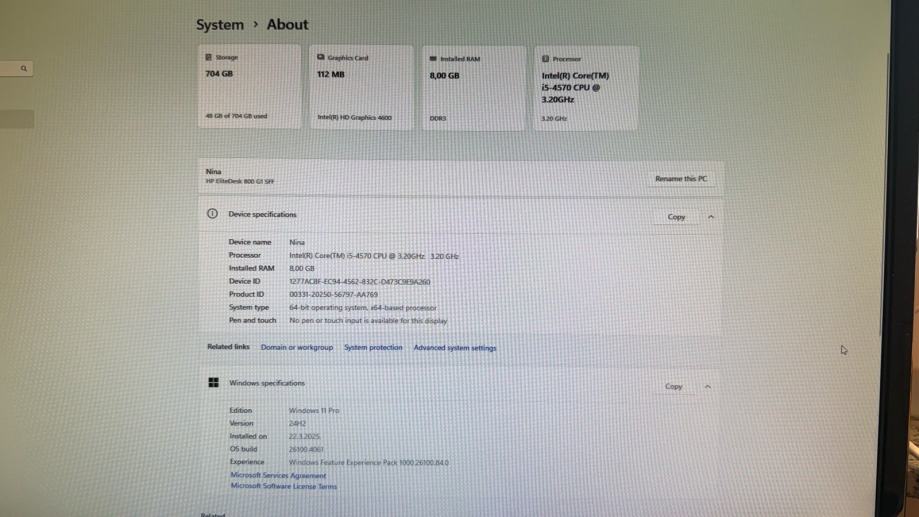Image resolution: width=919 pixels, height=517 pixels.
Task: Click the Product ID value 00331-20250-56797-AA769
Action: [333, 295]
